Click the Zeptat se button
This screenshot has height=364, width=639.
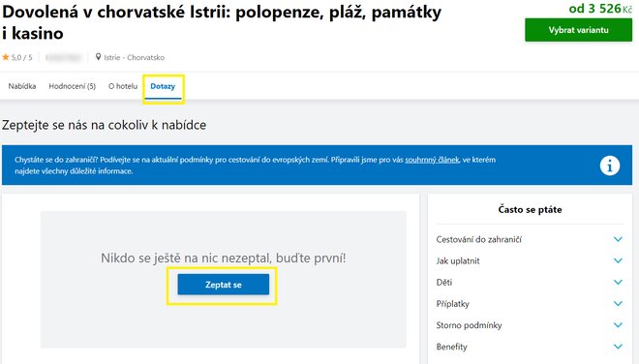pos(224,285)
